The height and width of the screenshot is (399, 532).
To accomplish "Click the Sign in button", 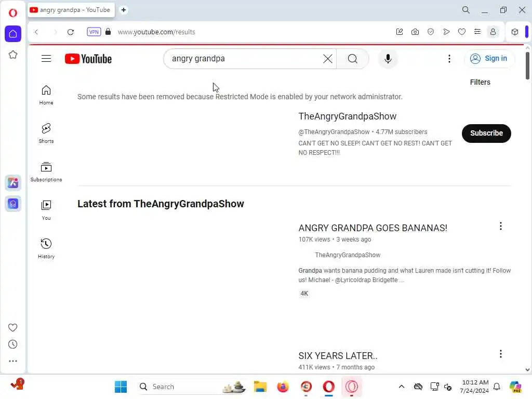I will 489,59.
